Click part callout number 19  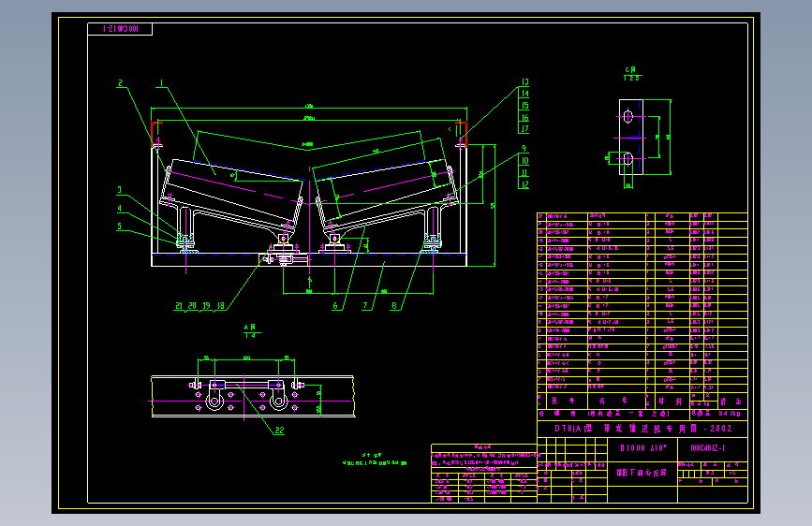pyautogui.click(x=207, y=305)
